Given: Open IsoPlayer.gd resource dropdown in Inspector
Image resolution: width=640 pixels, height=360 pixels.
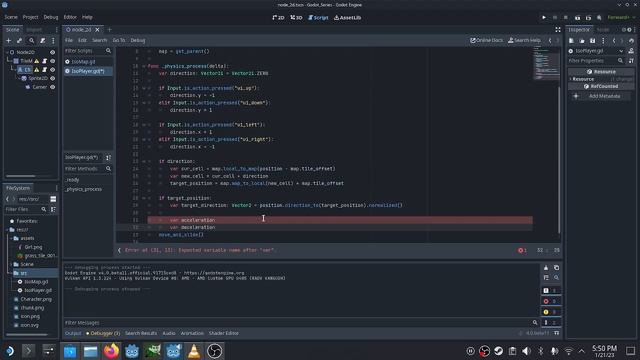Looking at the screenshot, I should [x=621, y=51].
